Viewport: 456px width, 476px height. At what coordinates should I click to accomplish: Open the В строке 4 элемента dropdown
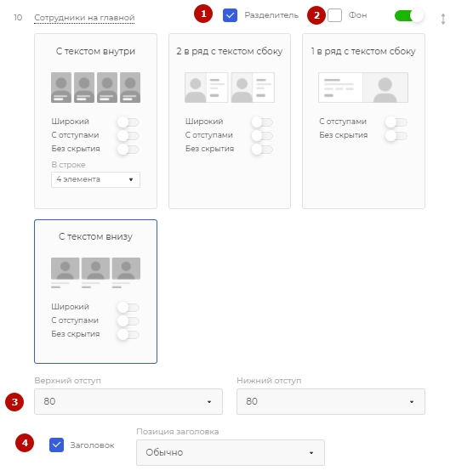95,179
